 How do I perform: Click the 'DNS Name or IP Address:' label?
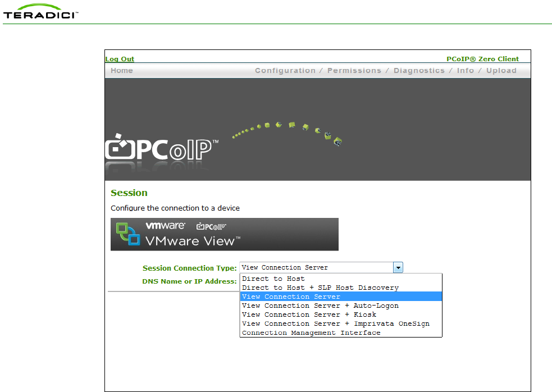coord(189,281)
